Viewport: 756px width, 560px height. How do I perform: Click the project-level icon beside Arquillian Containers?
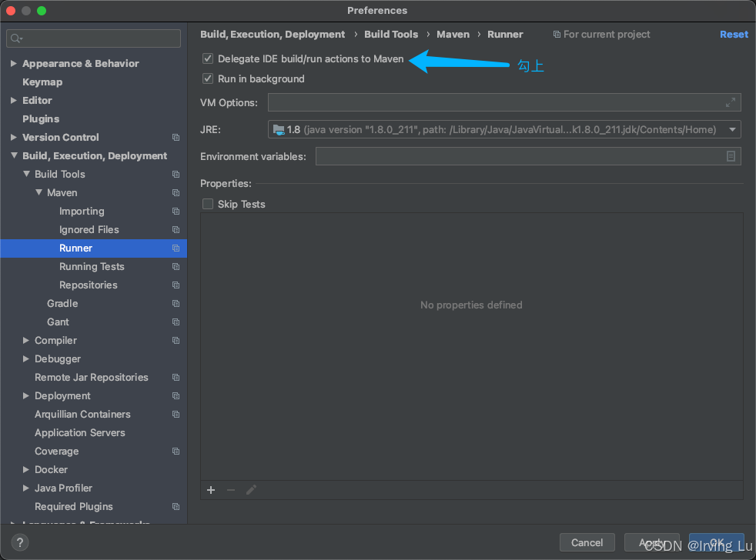pos(176,415)
